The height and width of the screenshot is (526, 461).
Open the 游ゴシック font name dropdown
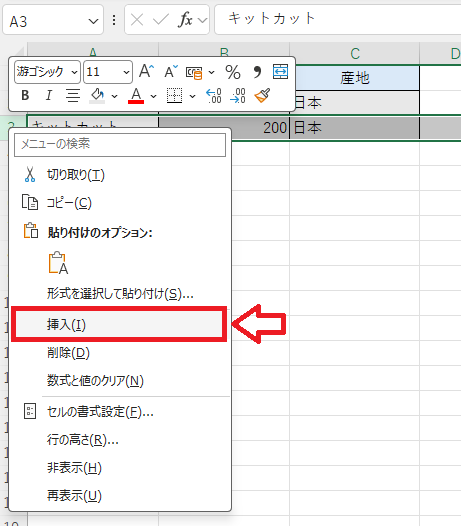pos(74,72)
